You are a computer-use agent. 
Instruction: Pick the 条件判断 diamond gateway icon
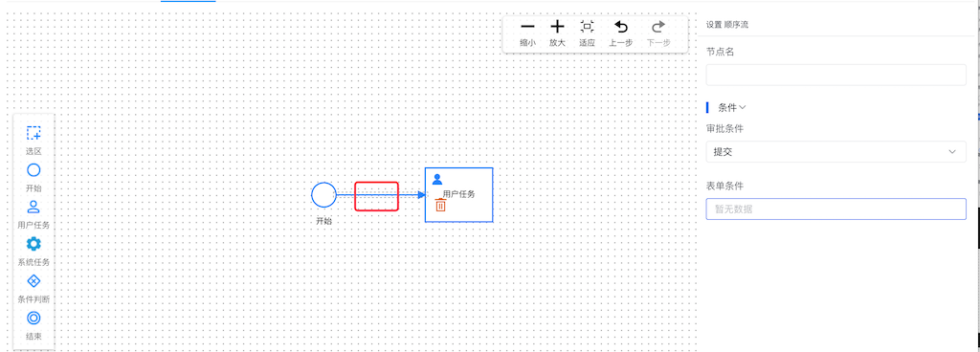[x=33, y=281]
